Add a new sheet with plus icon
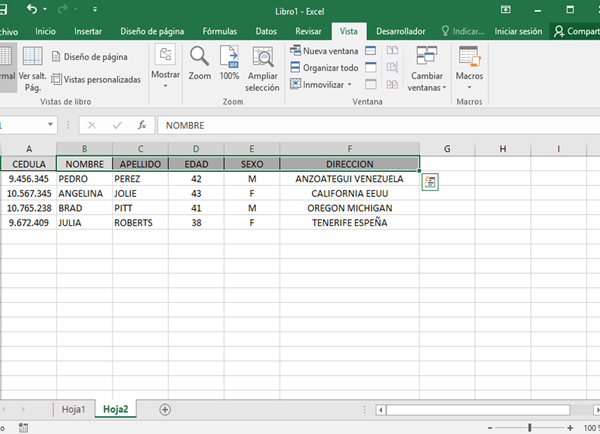Screen dimensions: 600x434 coord(165,409)
